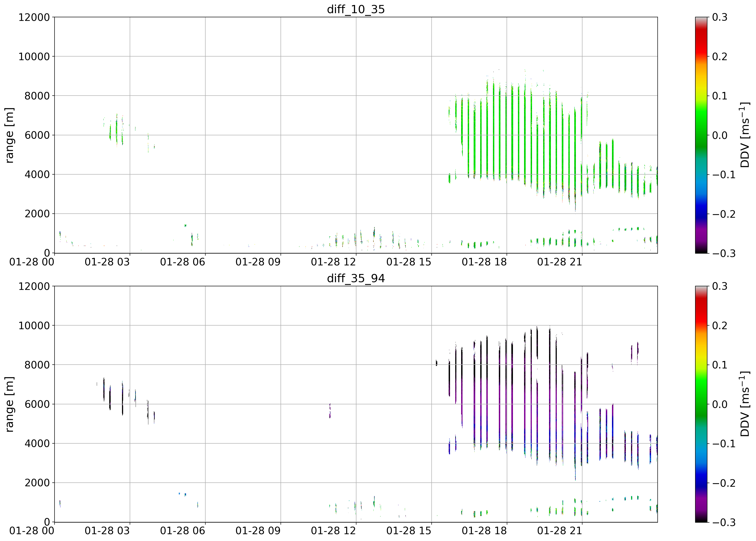The height and width of the screenshot is (541, 756).
Task: Click the 0.2 colorbar tick of diff_35_94
Action: [720, 326]
